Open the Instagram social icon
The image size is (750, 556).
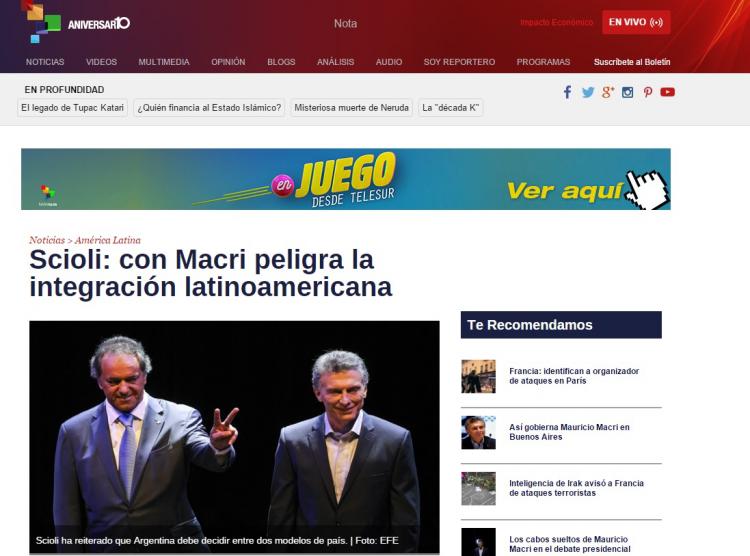[x=628, y=92]
